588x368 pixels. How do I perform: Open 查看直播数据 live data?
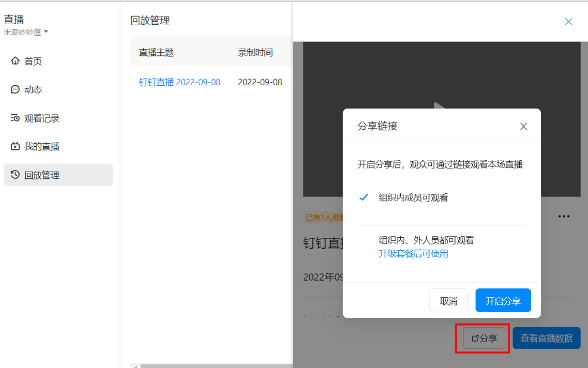tap(547, 338)
